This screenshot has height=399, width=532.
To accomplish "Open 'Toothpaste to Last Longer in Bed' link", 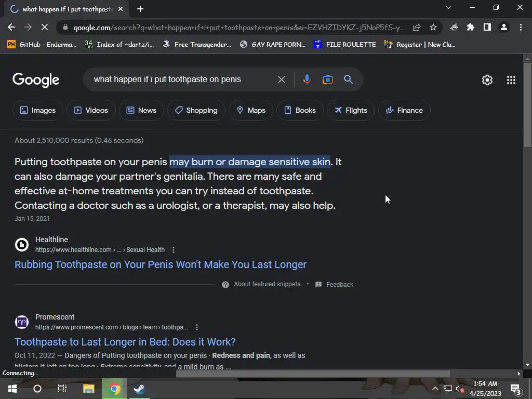I will (125, 342).
